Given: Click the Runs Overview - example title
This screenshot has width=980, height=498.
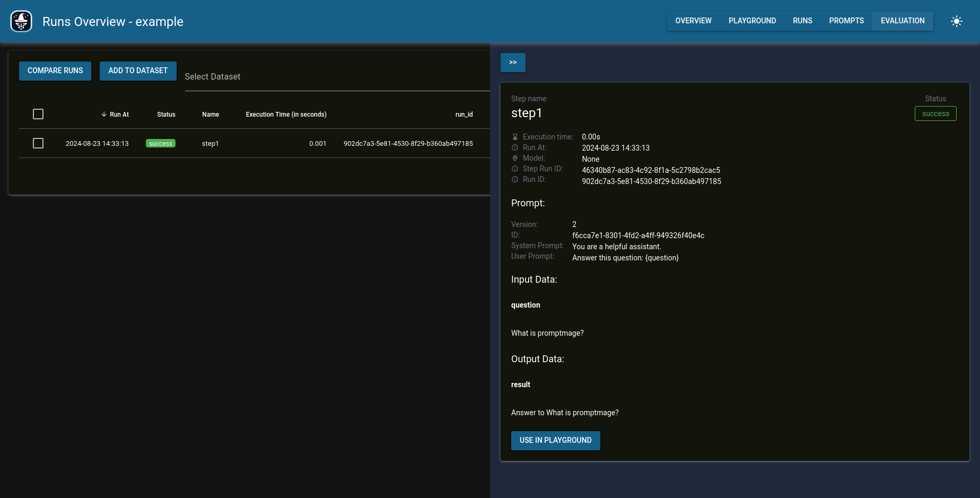Looking at the screenshot, I should (x=113, y=22).
